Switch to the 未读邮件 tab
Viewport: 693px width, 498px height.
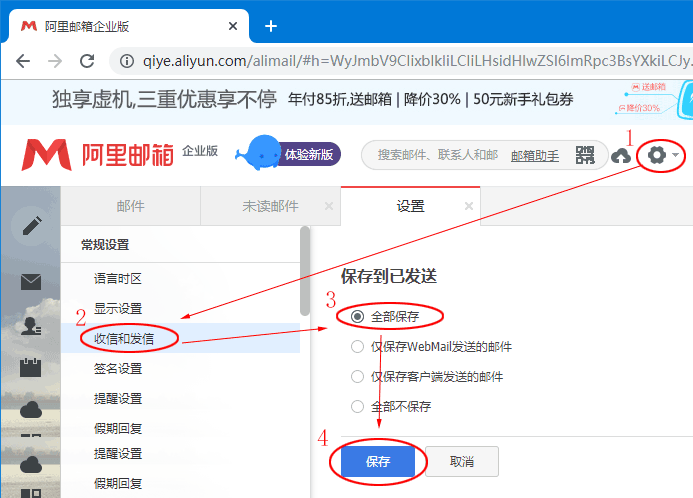pyautogui.click(x=270, y=206)
